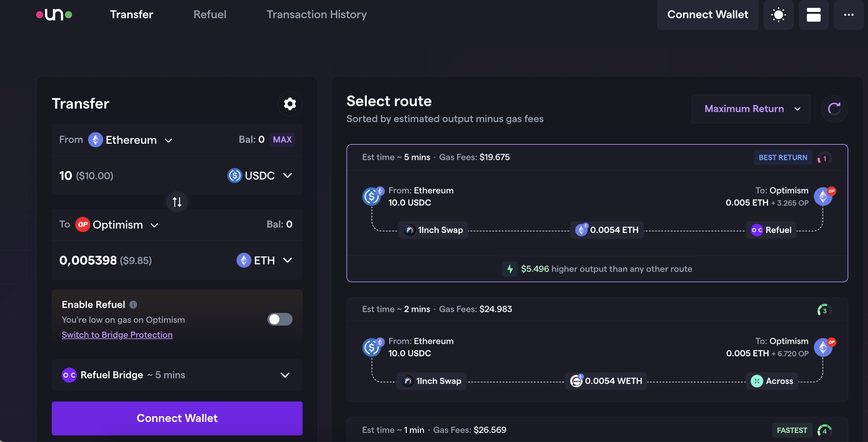Click Optimism OP icon in To row

coord(82,224)
